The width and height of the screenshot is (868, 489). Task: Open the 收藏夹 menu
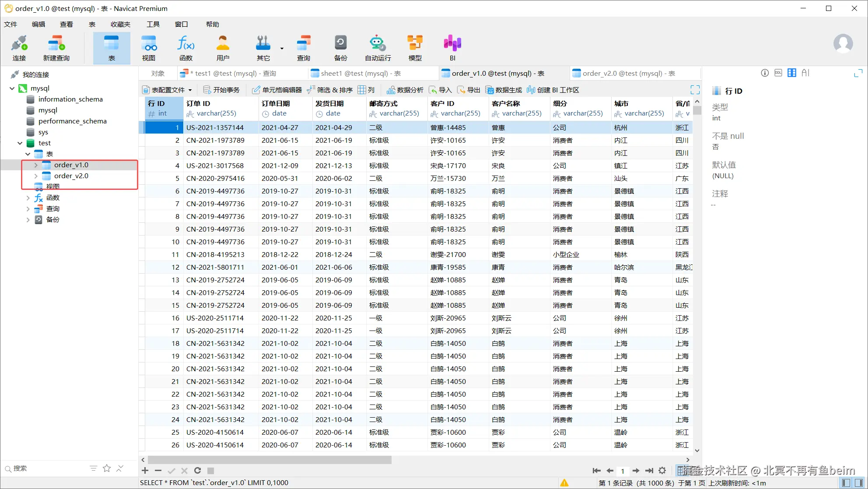coord(120,24)
